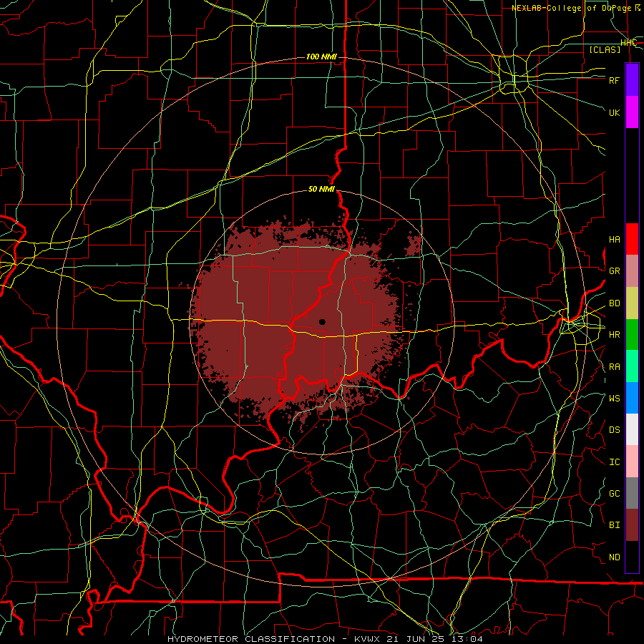Click the BD legend label
Image resolution: width=644 pixels, height=644 pixels.
pyautogui.click(x=614, y=303)
